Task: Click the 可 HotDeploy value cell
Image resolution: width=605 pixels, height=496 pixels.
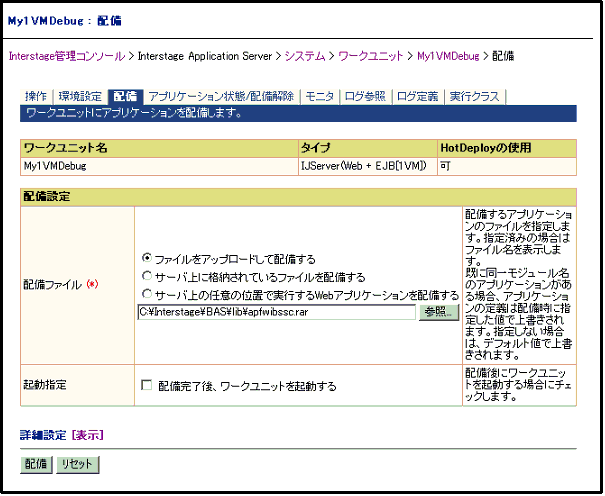Action: click(x=507, y=166)
